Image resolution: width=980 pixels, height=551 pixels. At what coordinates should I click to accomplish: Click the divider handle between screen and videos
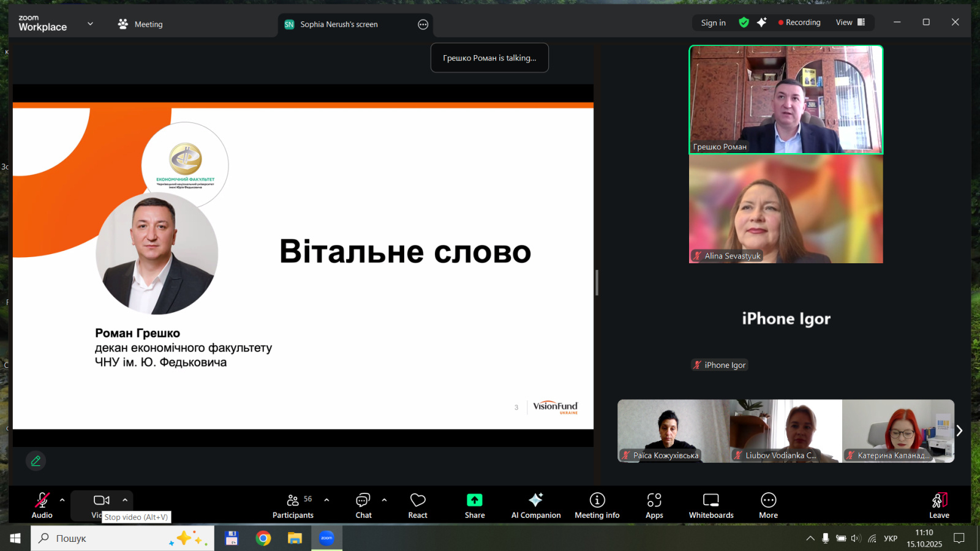(597, 283)
